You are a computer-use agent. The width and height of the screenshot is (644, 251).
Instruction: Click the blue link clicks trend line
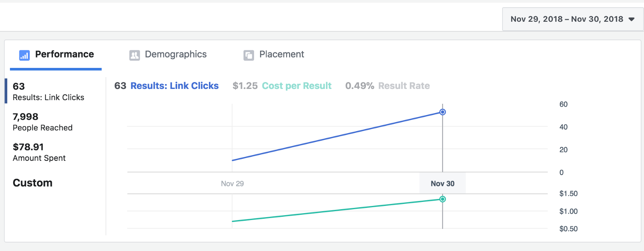click(337, 136)
